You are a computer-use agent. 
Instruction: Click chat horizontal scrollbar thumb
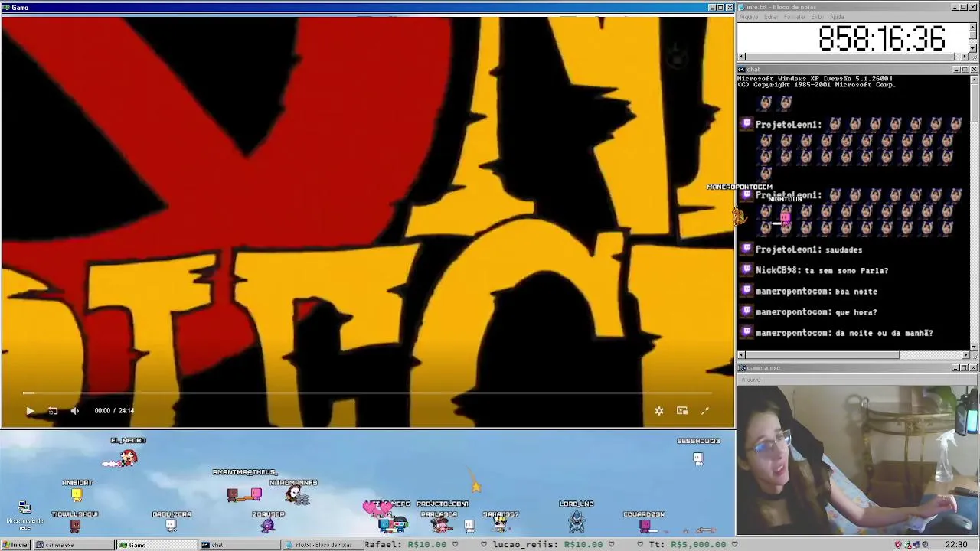click(822, 355)
